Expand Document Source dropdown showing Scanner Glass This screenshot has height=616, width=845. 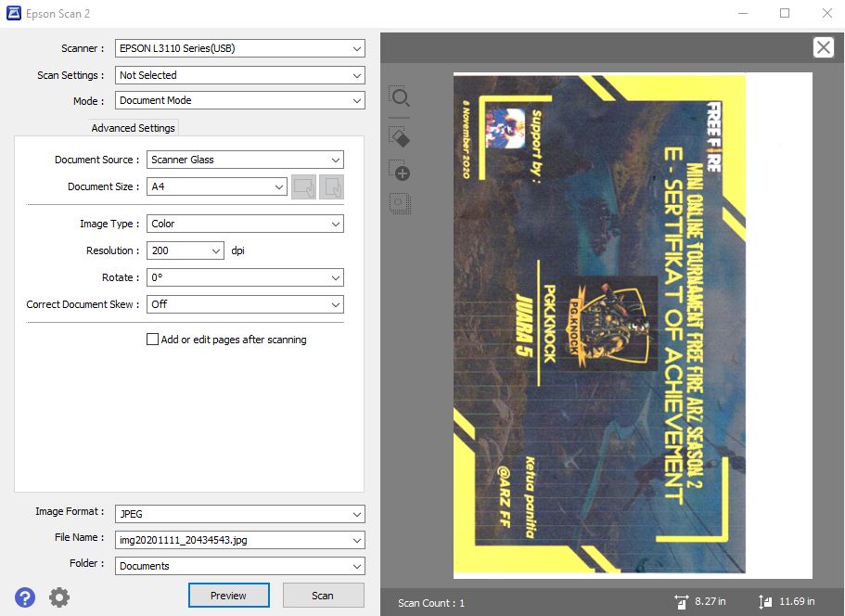coord(245,160)
